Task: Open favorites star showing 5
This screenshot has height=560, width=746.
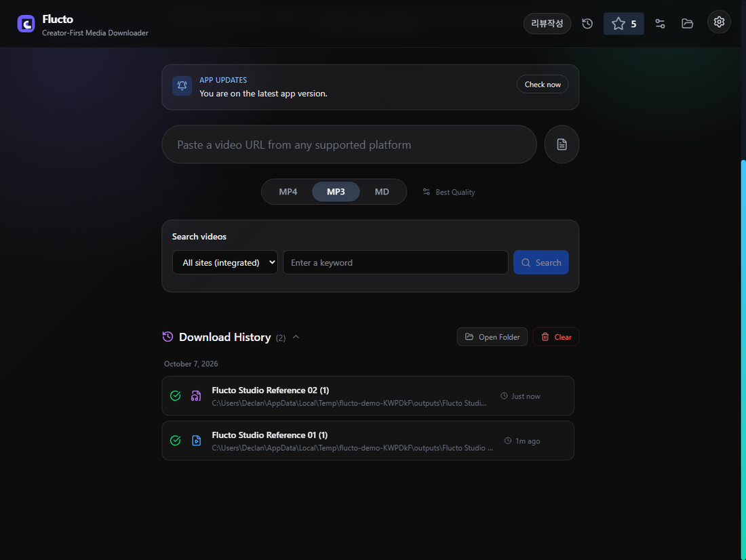Action: click(x=623, y=24)
